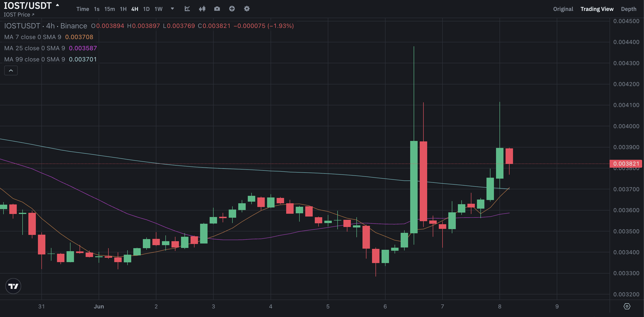Collapse the indicator legend chevron
The width and height of the screenshot is (644, 317).
11,70
